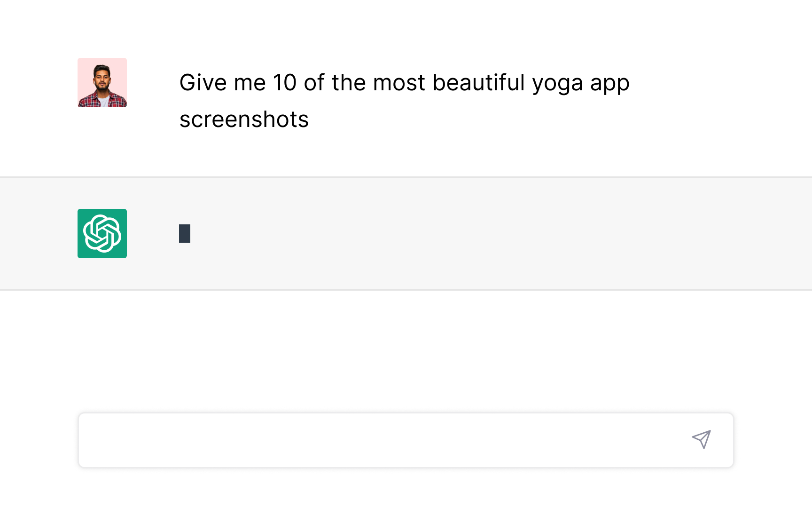
Task: Focus the empty message input box
Action: coord(376,440)
